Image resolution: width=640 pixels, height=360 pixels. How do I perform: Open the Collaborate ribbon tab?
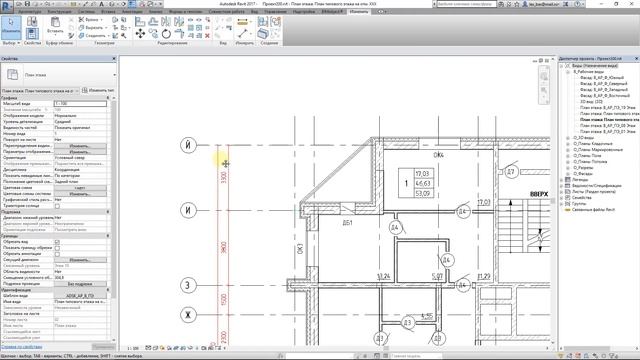pyautogui.click(x=227, y=12)
